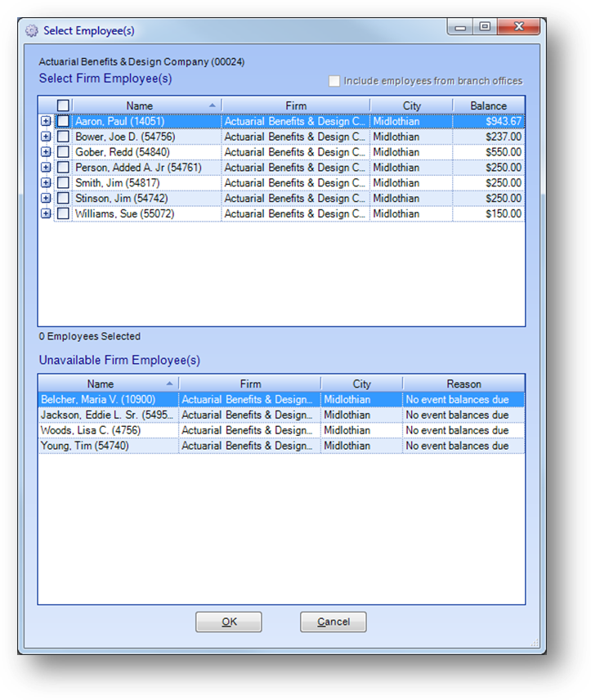The image size is (591, 700).
Task: Expand the Smith, Jim row
Action: (46, 182)
